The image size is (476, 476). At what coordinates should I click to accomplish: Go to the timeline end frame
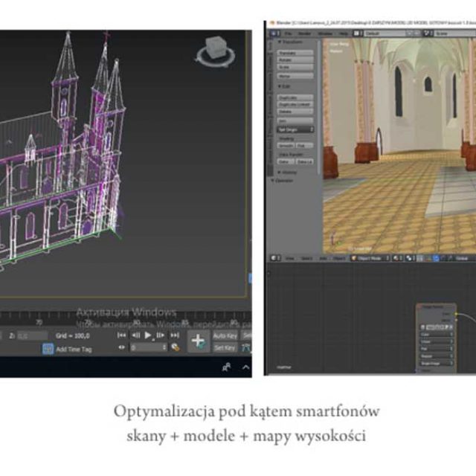click(x=175, y=335)
